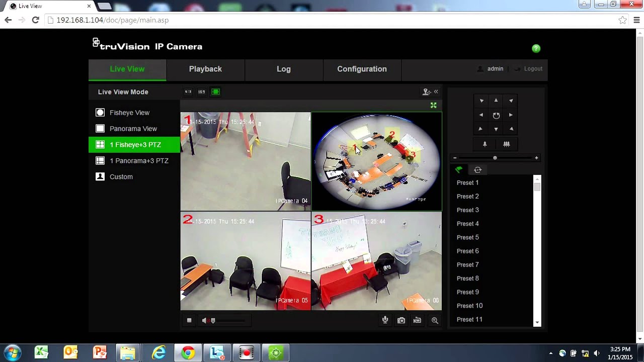Click the single tree zoom icon
This screenshot has width=644, height=362.
pos(485,144)
